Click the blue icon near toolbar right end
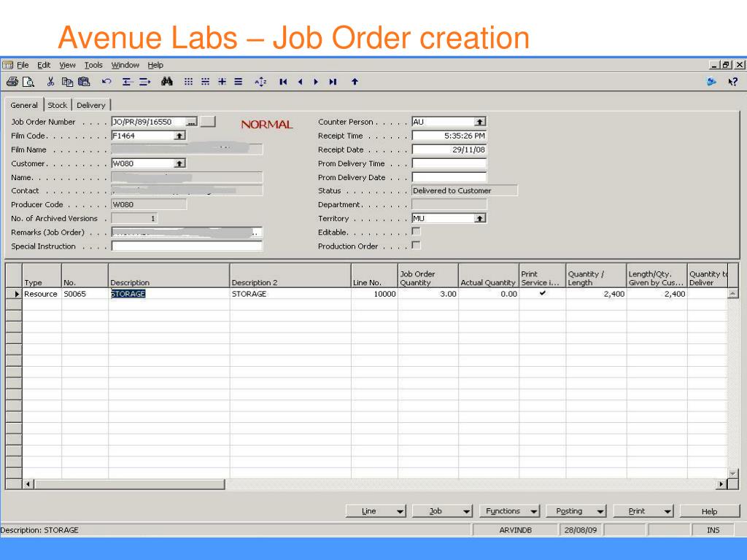 coord(711,82)
